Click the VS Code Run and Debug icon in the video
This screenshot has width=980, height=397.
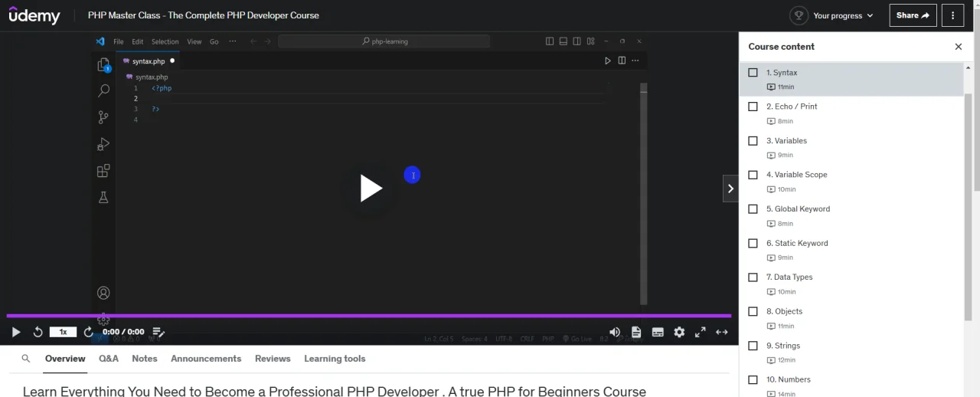point(103,144)
